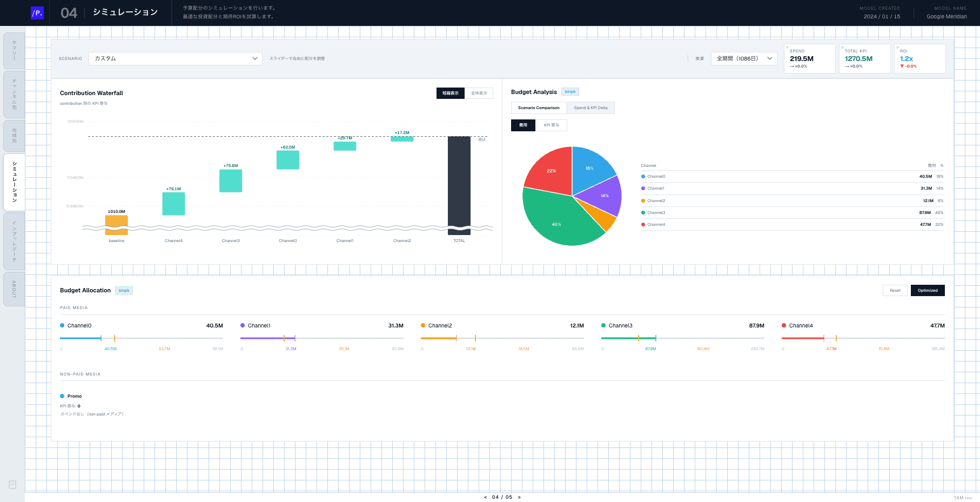Go to next page with > arrow
980x502 pixels.
click(x=519, y=497)
